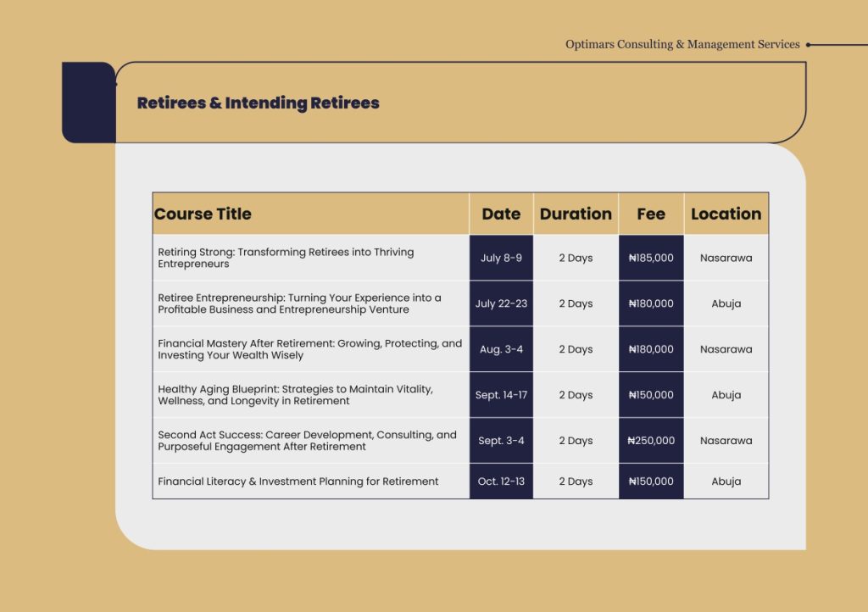Click the ₦250,000 fee cell
Image resolution: width=868 pixels, height=612 pixels.
[x=651, y=441]
